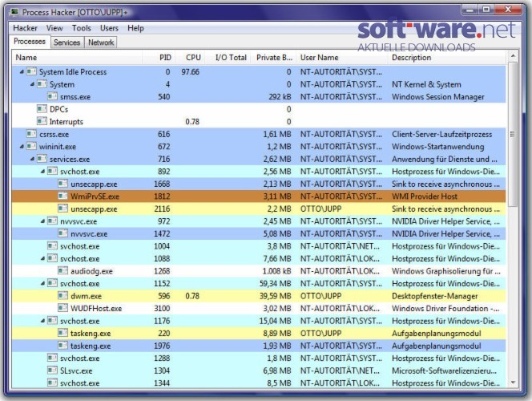Click icon of taskeng.exe PID 220
Screen dimensions: 532x401
tap(63, 333)
